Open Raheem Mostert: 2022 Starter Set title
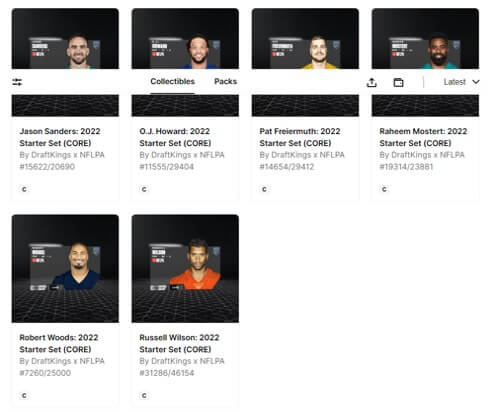The height and width of the screenshot is (412, 497). (x=423, y=137)
